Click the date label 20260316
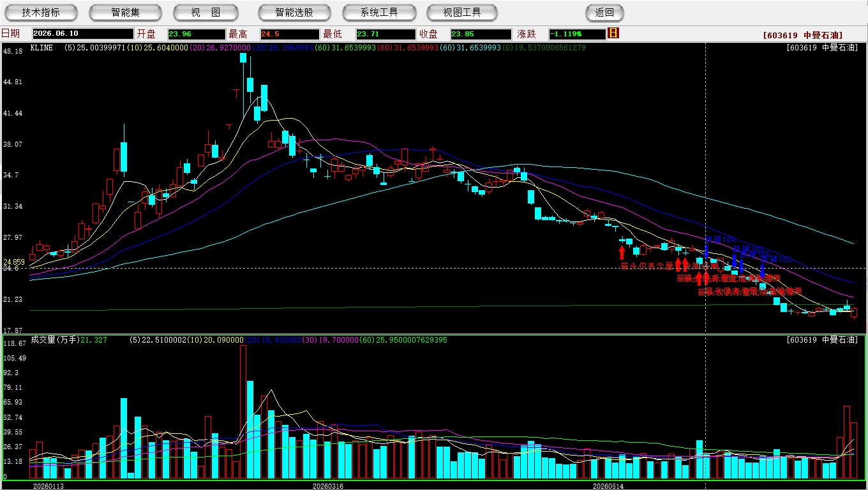 click(327, 486)
